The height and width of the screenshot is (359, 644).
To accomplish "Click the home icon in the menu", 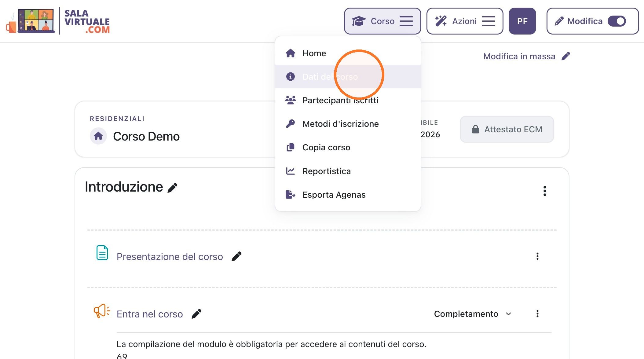I will point(290,53).
